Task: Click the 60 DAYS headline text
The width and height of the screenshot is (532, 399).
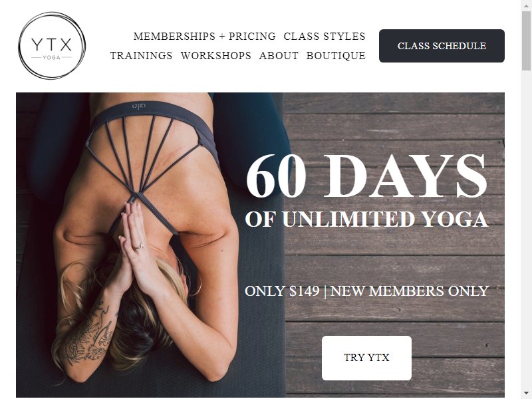Action: point(367,176)
